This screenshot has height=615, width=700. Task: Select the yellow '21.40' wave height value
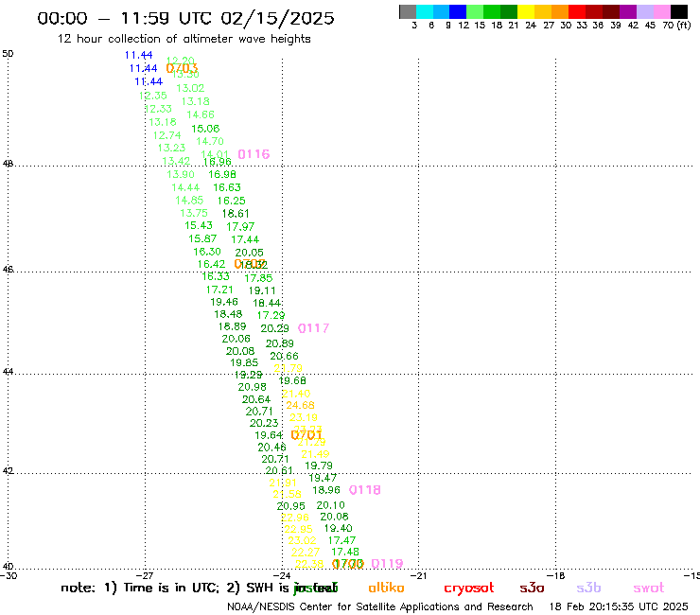pos(296,394)
